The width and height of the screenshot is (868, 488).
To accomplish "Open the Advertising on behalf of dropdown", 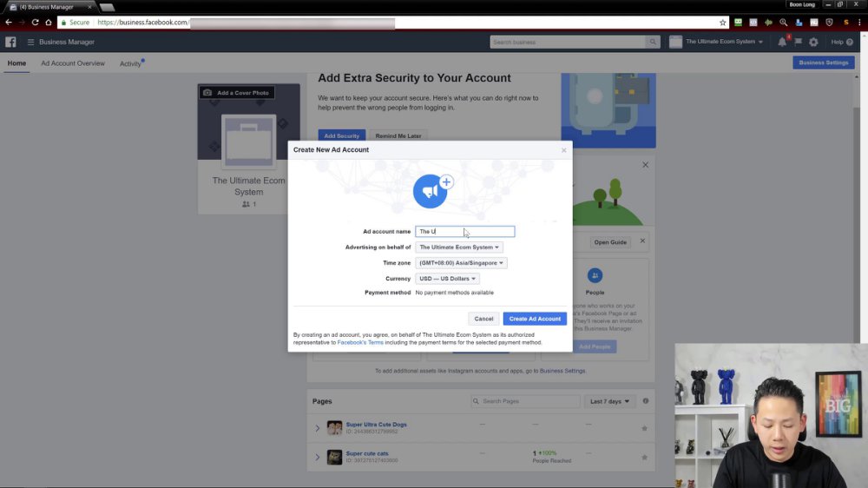I will point(459,247).
